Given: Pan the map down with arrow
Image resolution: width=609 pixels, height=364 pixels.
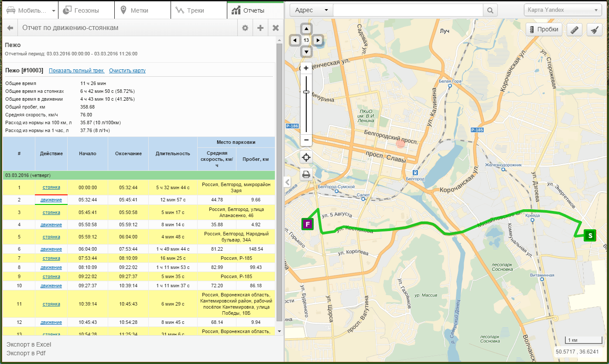Looking at the screenshot, I should 306,51.
